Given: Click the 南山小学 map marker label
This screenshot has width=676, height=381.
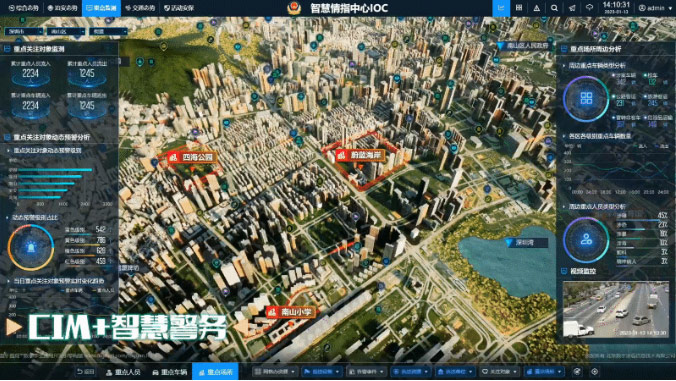Looking at the screenshot, I should click(291, 312).
